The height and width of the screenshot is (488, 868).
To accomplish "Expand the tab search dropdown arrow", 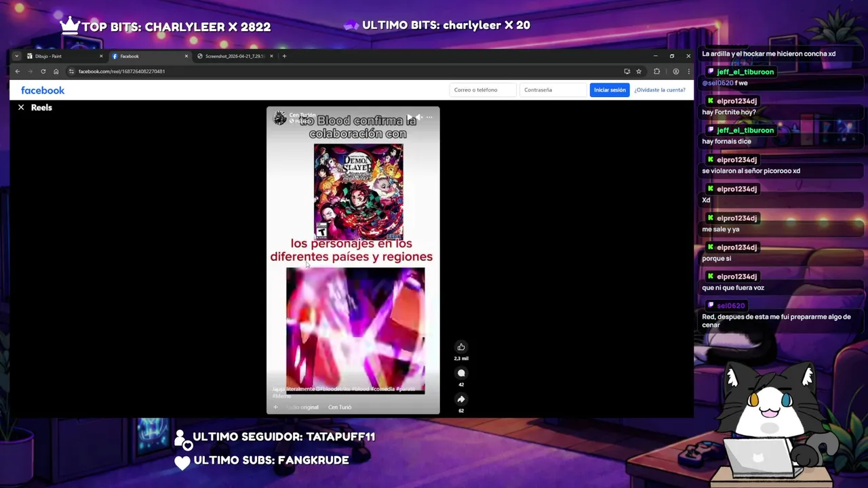I will [x=16, y=56].
